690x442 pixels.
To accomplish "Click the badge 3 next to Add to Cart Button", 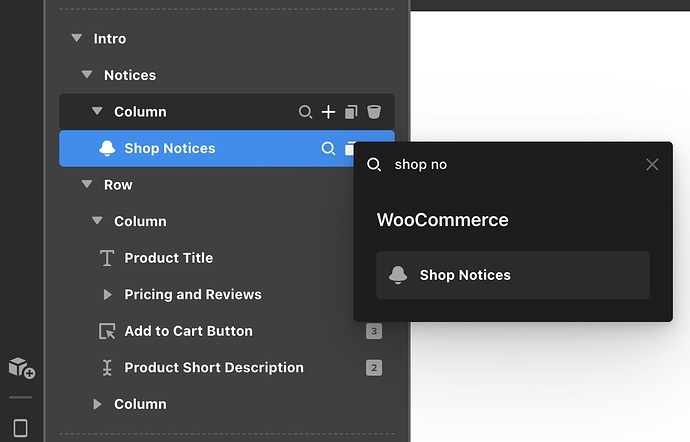I will tap(374, 331).
